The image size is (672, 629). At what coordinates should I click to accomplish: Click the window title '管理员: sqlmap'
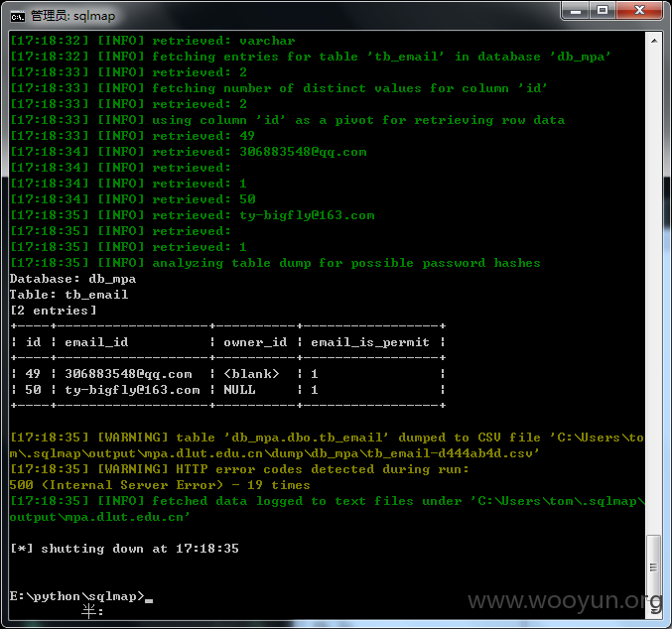pos(72,16)
